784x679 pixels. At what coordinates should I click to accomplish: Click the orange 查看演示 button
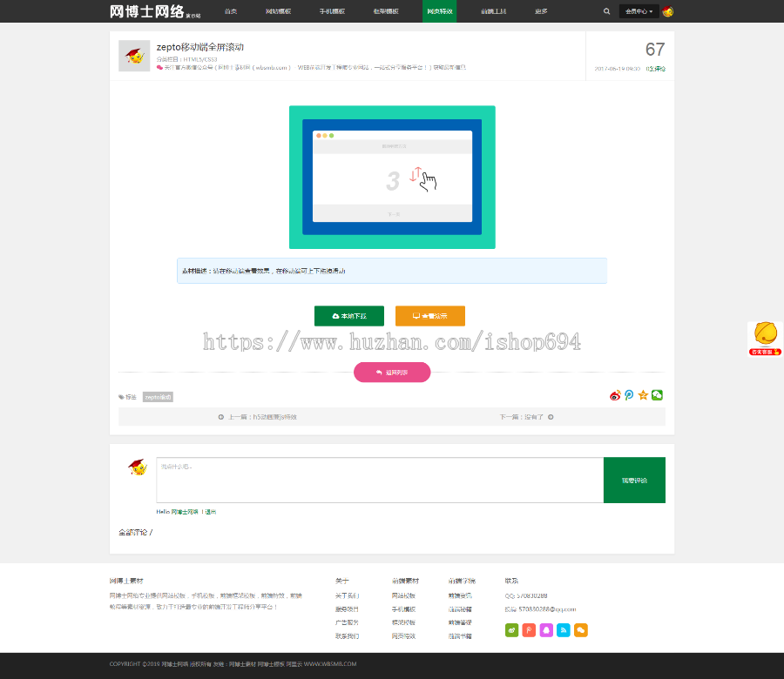pos(429,316)
